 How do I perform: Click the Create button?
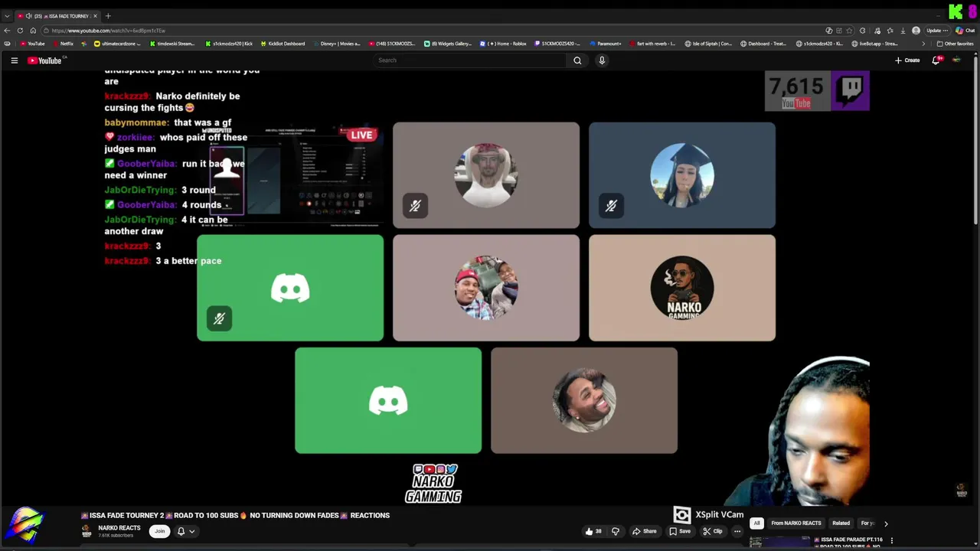tap(907, 60)
